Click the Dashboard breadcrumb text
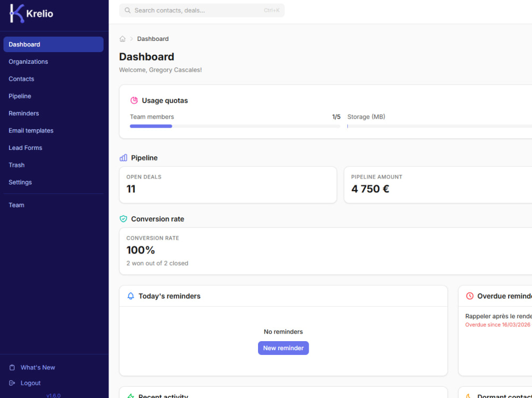Image resolution: width=532 pixels, height=398 pixels. coord(153,39)
